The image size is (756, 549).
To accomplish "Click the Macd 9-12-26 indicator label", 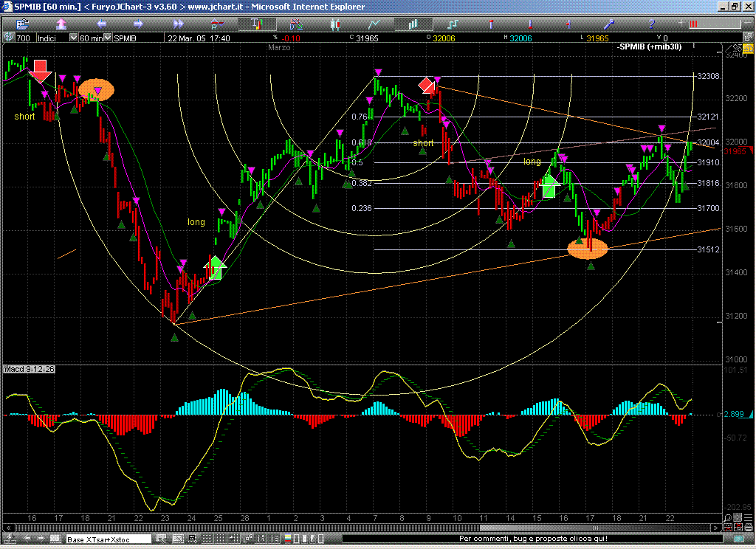I will tap(30, 368).
